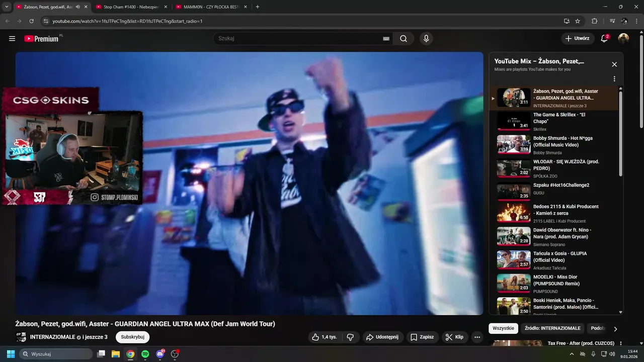Click the Windows taskbar Wyszukaj search box

click(x=56, y=354)
